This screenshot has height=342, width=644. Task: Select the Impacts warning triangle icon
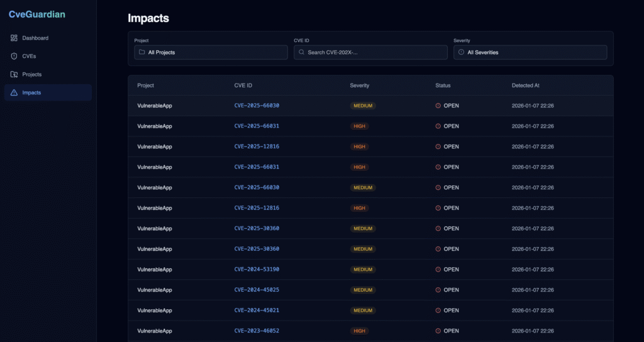click(x=14, y=92)
